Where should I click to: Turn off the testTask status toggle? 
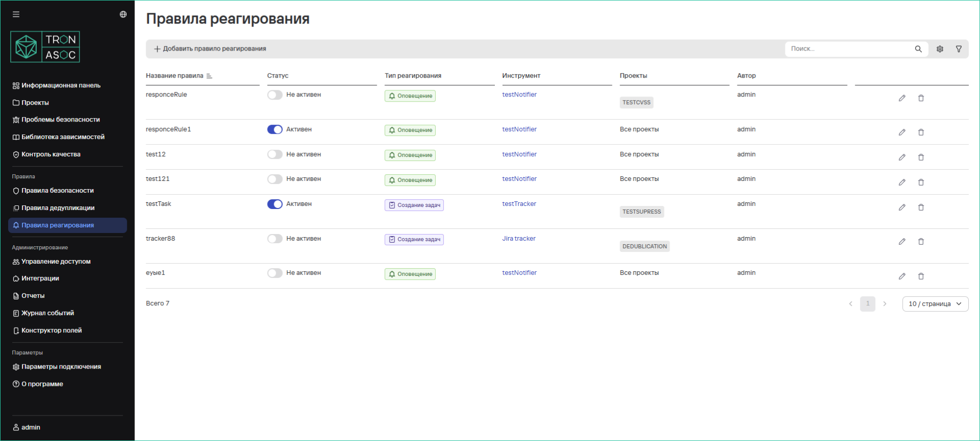tap(275, 204)
